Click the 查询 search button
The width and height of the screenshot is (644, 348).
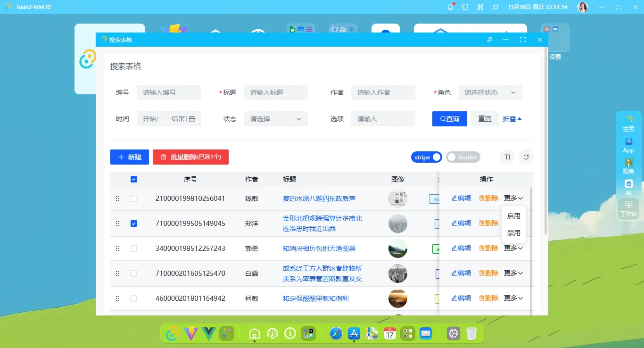point(449,119)
